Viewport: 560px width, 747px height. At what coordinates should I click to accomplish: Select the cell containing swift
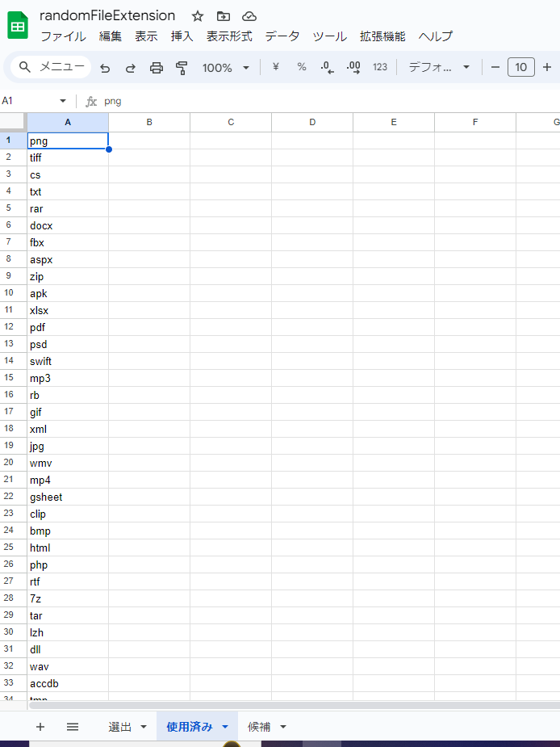[68, 361]
